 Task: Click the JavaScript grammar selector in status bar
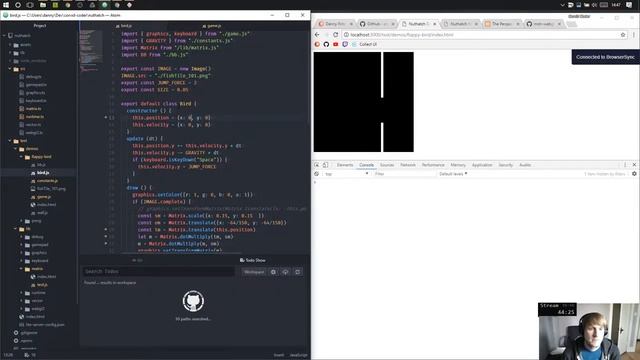[299, 355]
